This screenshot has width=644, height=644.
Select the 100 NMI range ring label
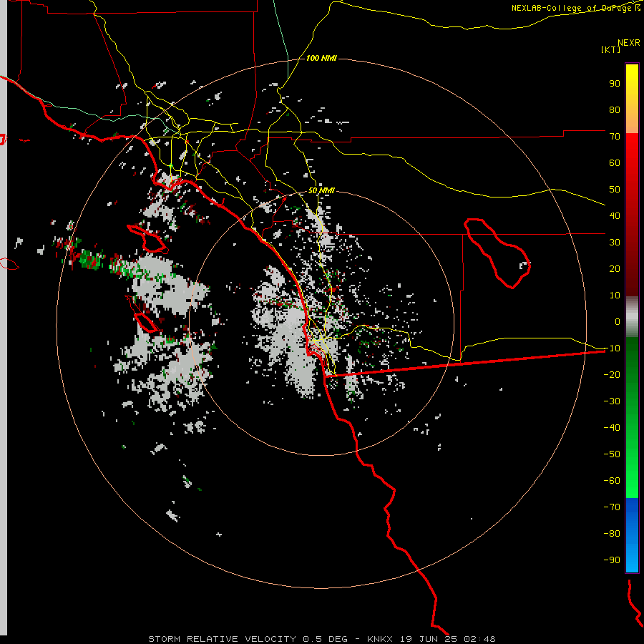[321, 58]
